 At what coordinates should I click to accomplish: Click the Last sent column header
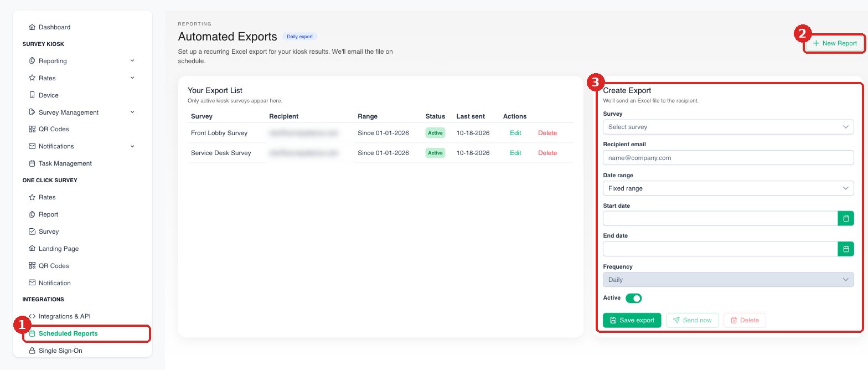tap(471, 116)
